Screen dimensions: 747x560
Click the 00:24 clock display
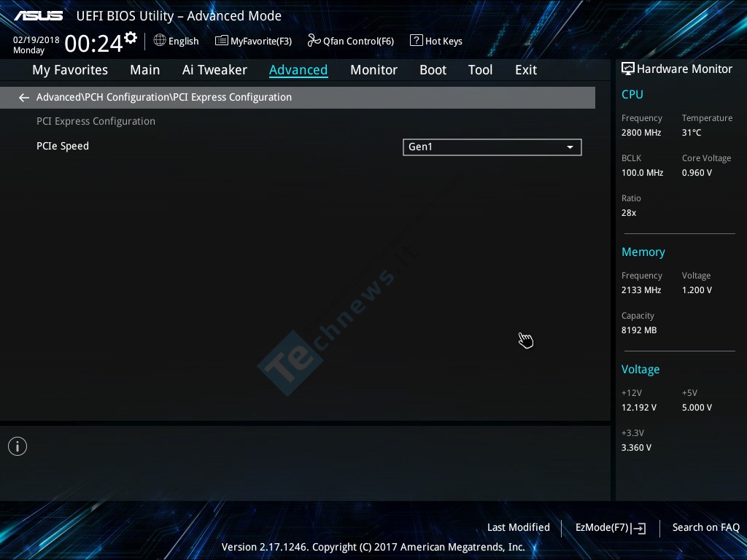(x=94, y=44)
